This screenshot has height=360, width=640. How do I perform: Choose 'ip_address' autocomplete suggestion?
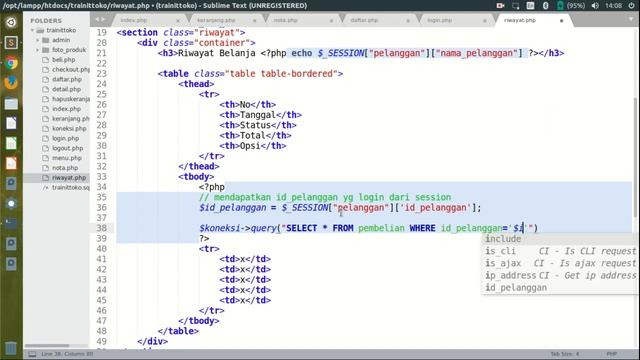[560, 276]
